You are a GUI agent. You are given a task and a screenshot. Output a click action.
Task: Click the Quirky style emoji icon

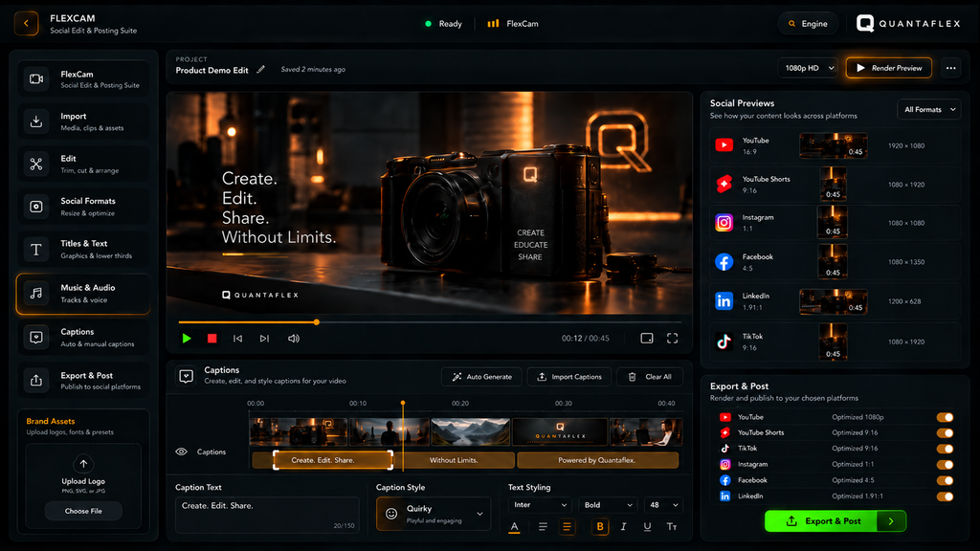[391, 514]
